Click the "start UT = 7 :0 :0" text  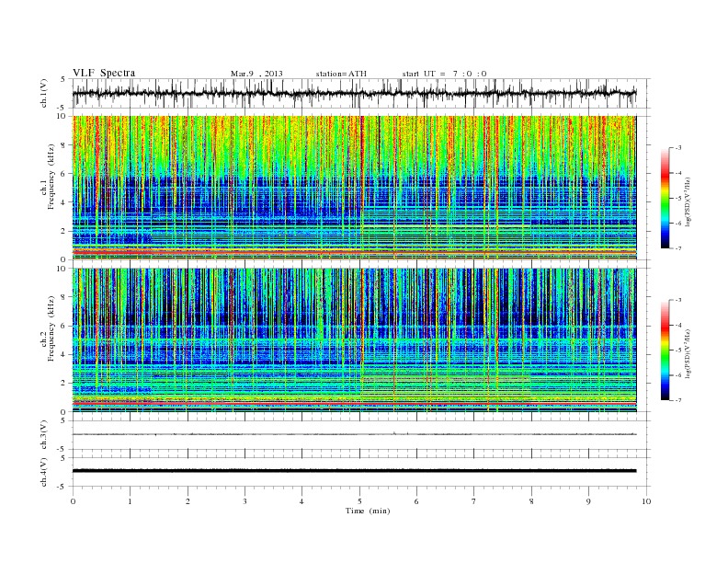point(444,74)
